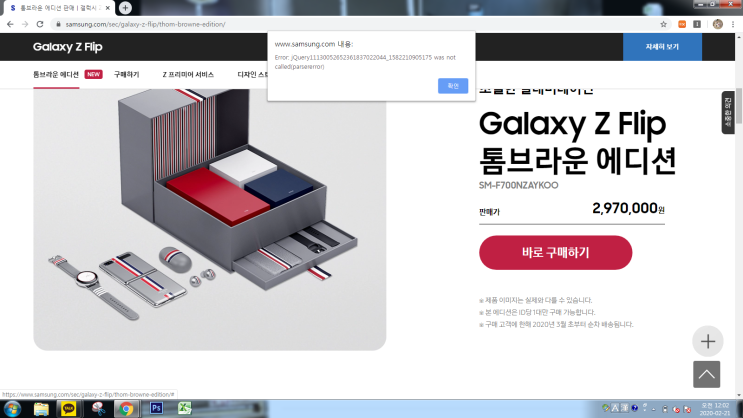Confirm the alert with the 확인 button
The height and width of the screenshot is (418, 743).
click(453, 86)
